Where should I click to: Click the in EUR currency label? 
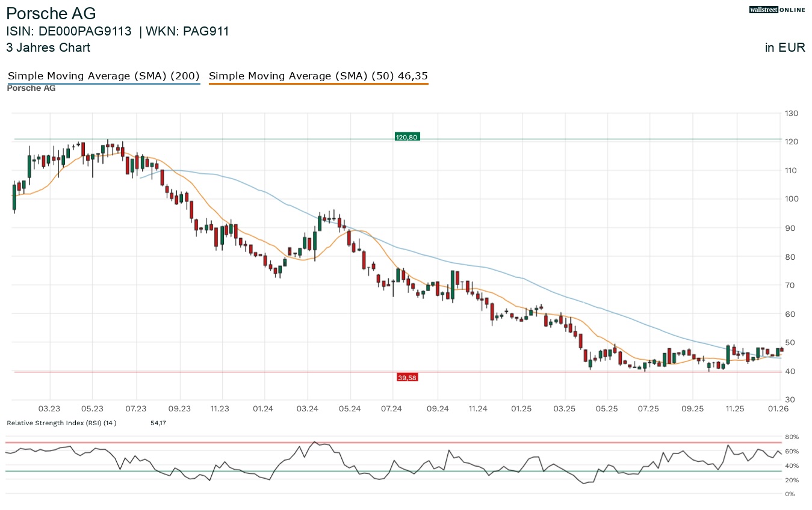[785, 48]
